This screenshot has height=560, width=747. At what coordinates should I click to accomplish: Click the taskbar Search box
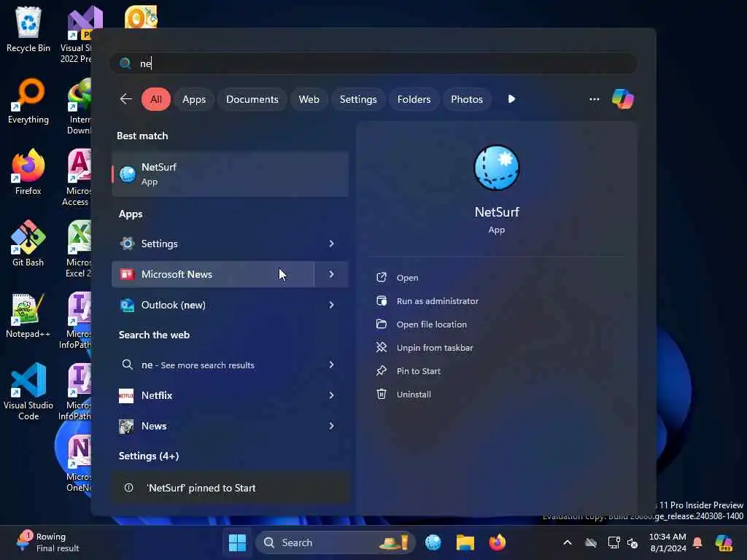point(336,542)
